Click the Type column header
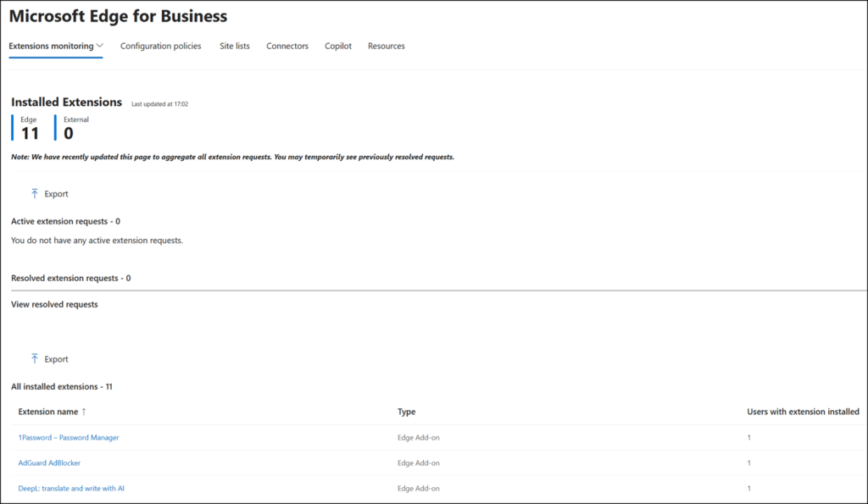868x504 pixels. tap(406, 412)
